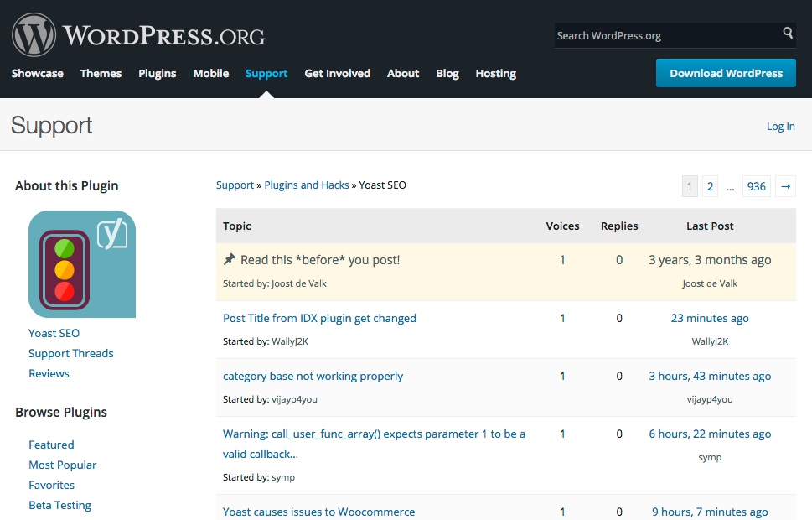Open Plugins and Hacks breadcrumb
The height and width of the screenshot is (520, 812).
(x=307, y=185)
